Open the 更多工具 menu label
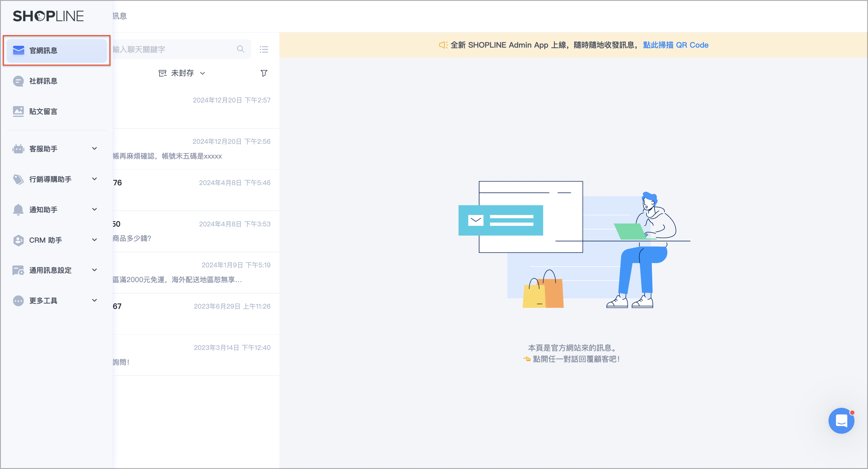868x469 pixels. click(43, 301)
